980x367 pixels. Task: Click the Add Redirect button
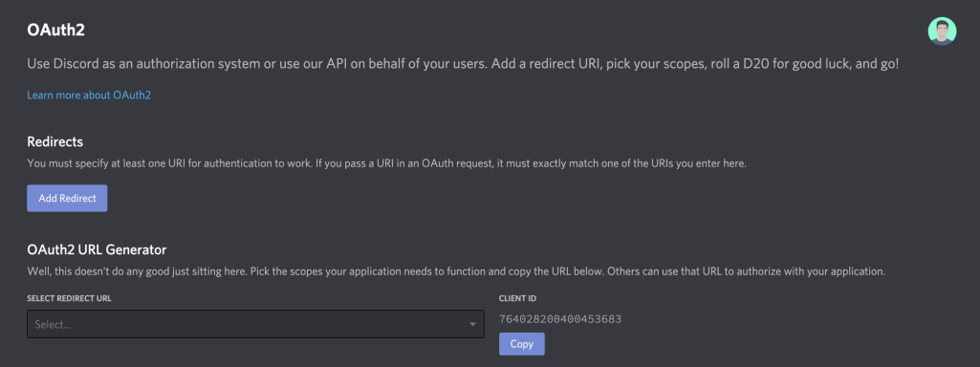[x=67, y=198]
